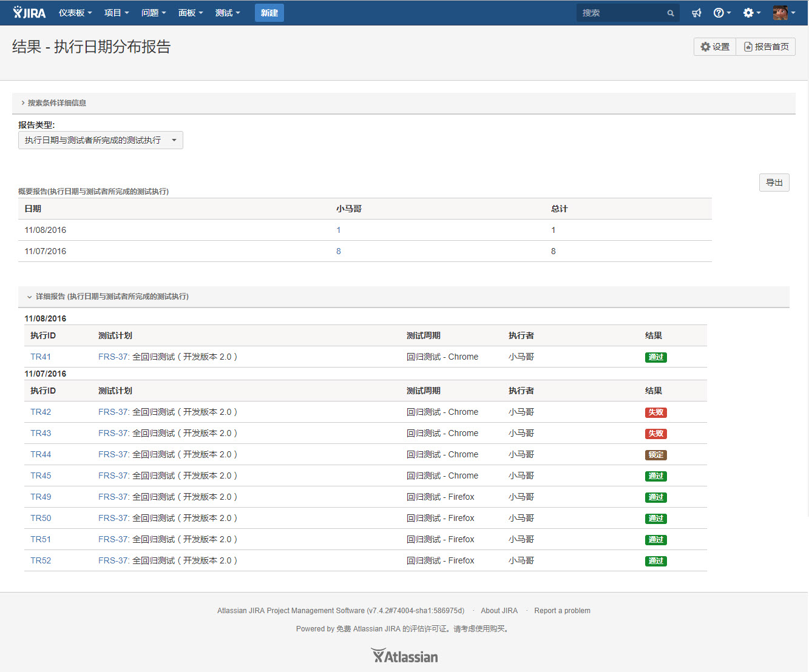
Task: Open the 项目 menu
Action: pyautogui.click(x=117, y=13)
